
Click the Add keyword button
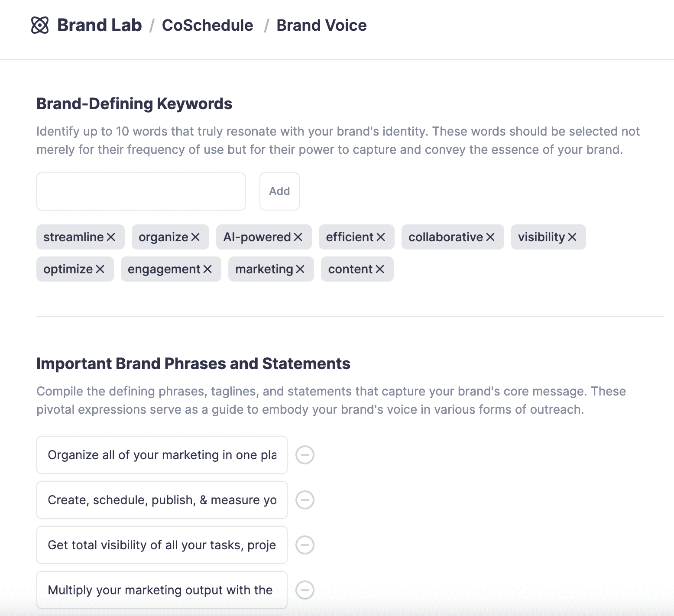tap(279, 191)
